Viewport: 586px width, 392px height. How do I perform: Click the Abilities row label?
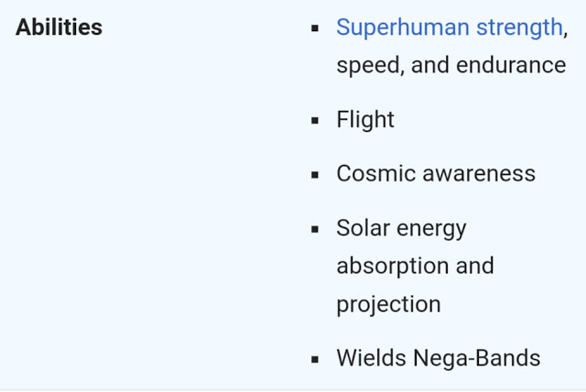click(59, 27)
